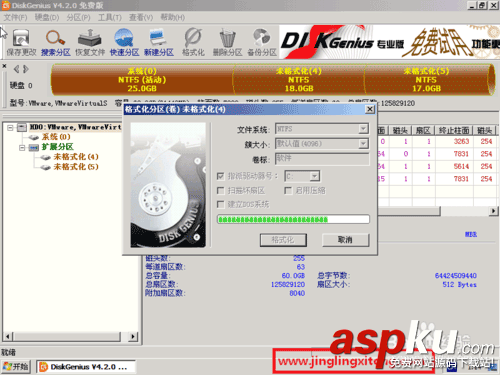Open the 帮助(H) menu
Screen dimensions: 500x375
[173, 17]
